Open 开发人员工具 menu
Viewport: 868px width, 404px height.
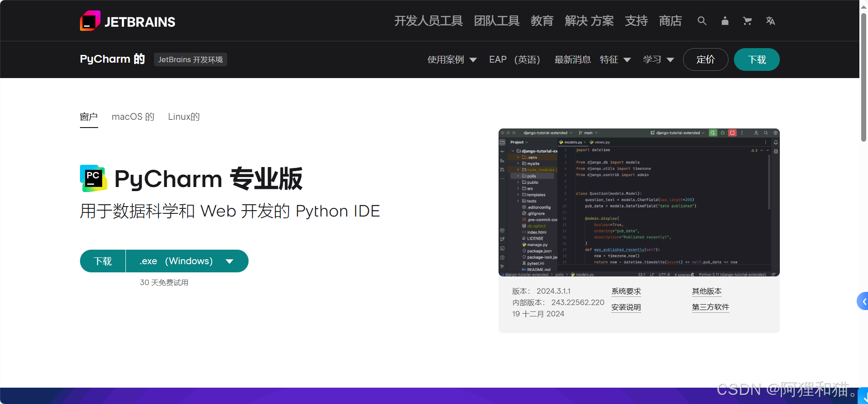pyautogui.click(x=428, y=21)
